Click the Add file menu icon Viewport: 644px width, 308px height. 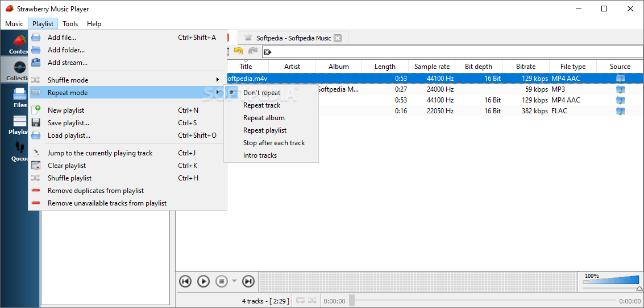36,38
